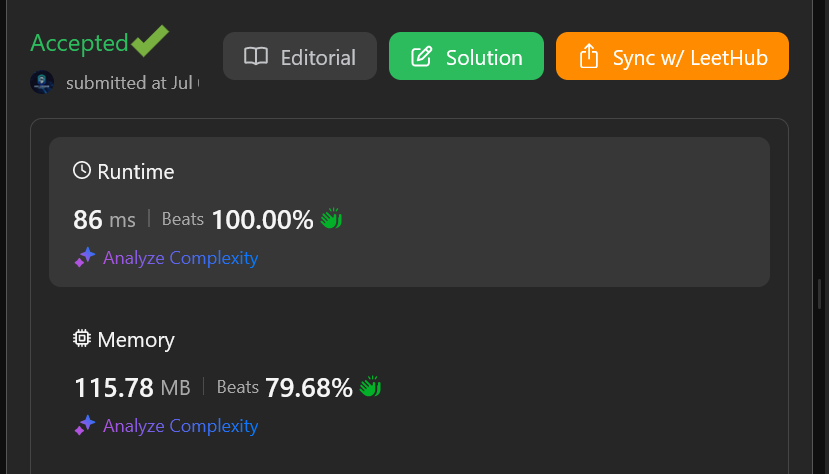Click sparkle icon under Memory stats
829x474 pixels.
click(x=85, y=426)
